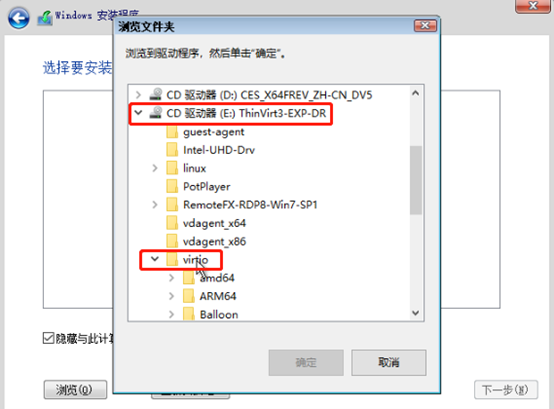The image size is (554, 409).
Task: Collapse the virtio folder
Action: (x=155, y=259)
